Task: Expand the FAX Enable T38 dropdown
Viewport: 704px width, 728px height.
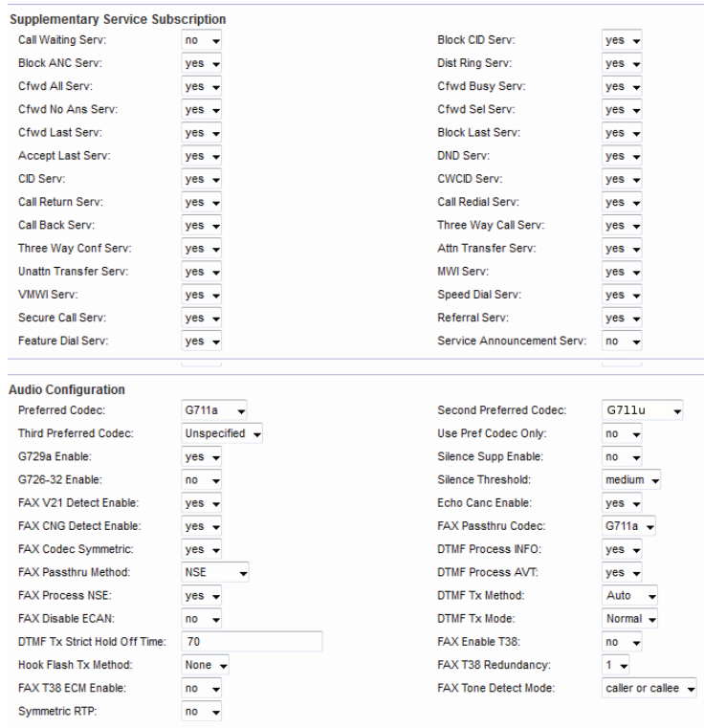Action: pyautogui.click(x=623, y=641)
